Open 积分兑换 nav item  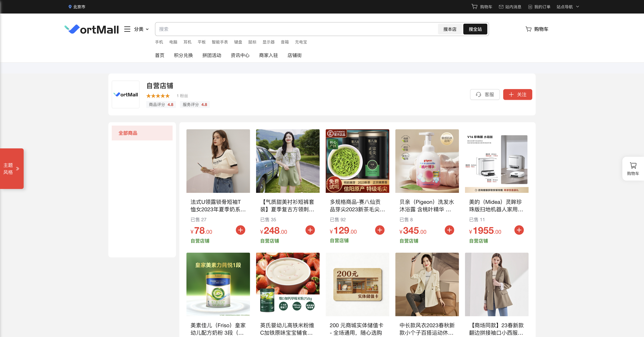pos(183,55)
